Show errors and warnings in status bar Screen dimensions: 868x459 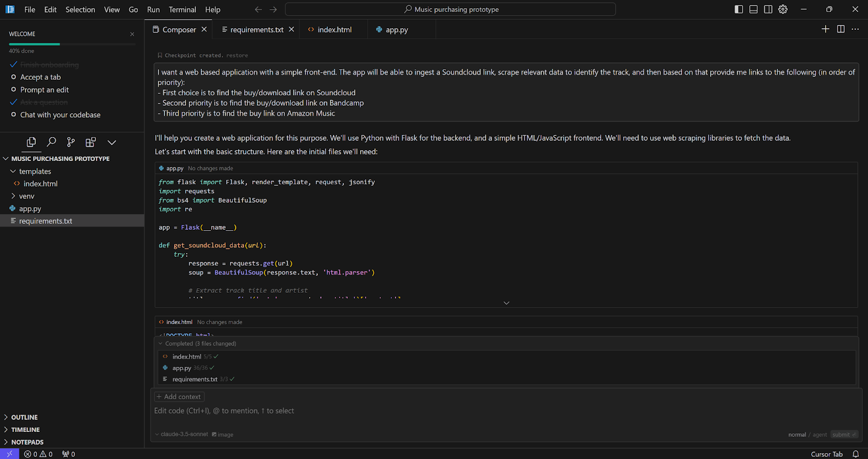[x=39, y=454]
